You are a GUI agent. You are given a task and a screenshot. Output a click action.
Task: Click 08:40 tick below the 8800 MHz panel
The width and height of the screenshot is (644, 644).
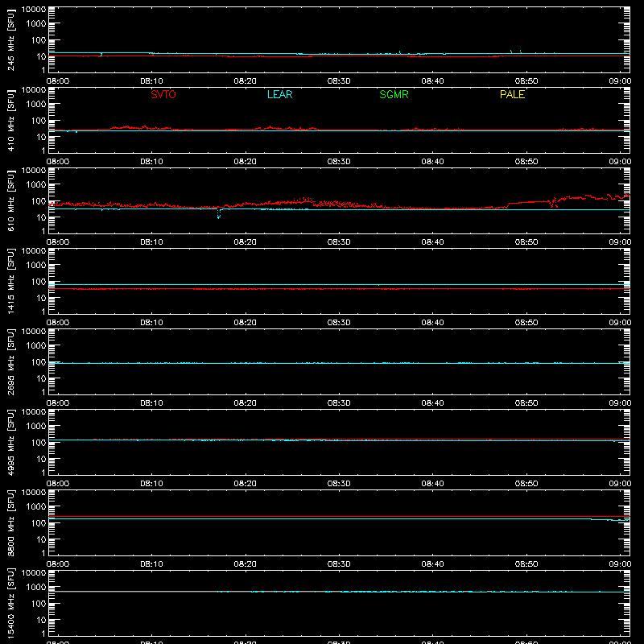click(x=432, y=564)
